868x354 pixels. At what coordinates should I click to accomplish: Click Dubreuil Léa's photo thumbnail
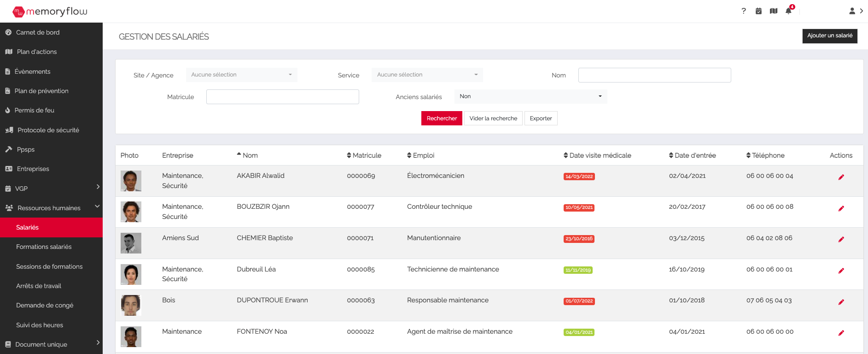[131, 274]
